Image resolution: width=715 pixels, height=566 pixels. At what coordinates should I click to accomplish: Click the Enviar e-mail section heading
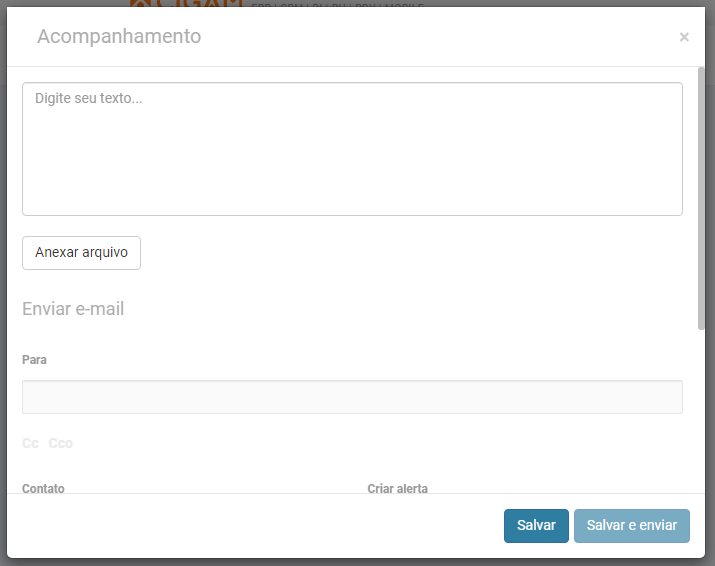coord(73,309)
